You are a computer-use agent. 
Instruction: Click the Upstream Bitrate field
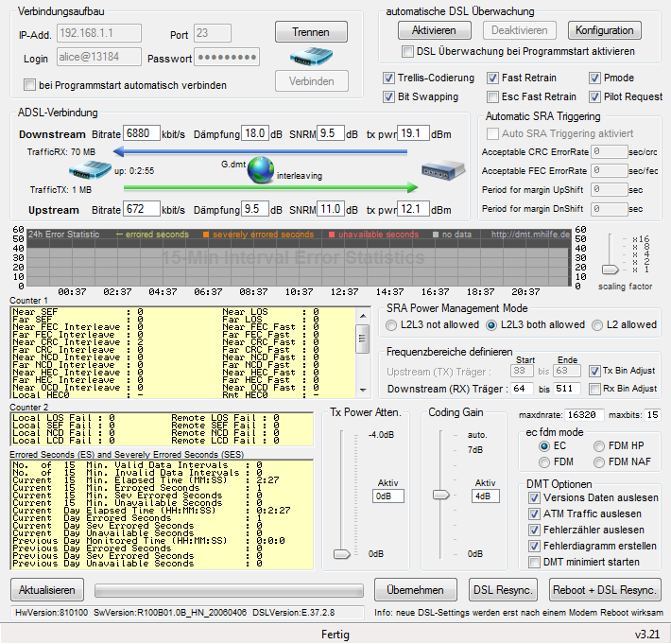(x=142, y=209)
